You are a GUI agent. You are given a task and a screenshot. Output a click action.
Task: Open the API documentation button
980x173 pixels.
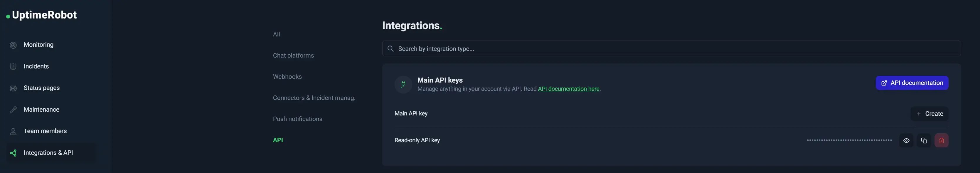click(x=912, y=83)
